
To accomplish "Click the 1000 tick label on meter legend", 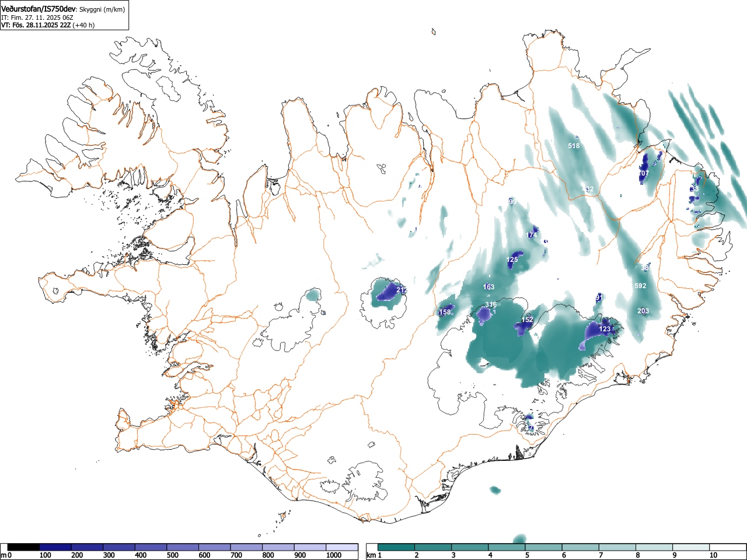I will pyautogui.click(x=333, y=555).
